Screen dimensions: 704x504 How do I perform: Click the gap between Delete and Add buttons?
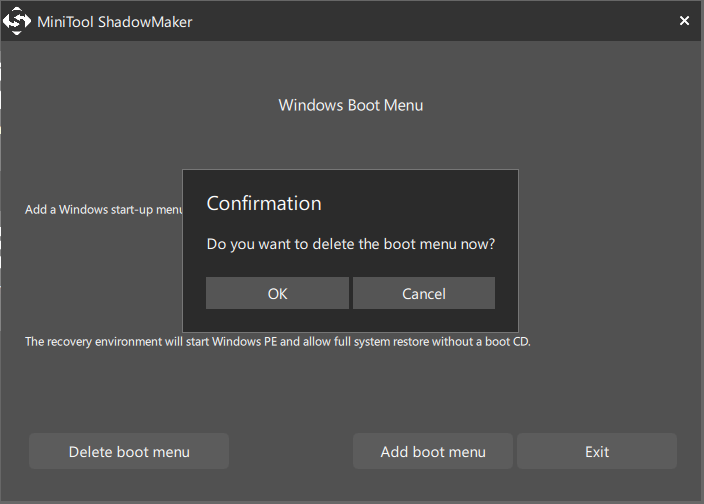coord(291,452)
